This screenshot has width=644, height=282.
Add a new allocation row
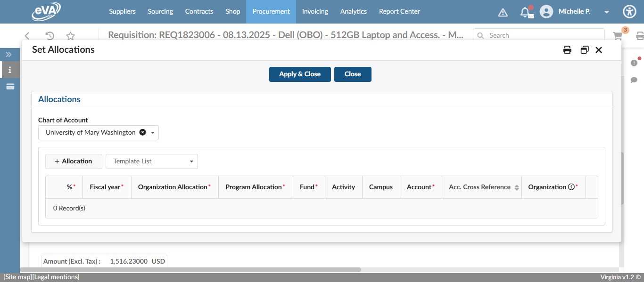tap(74, 161)
